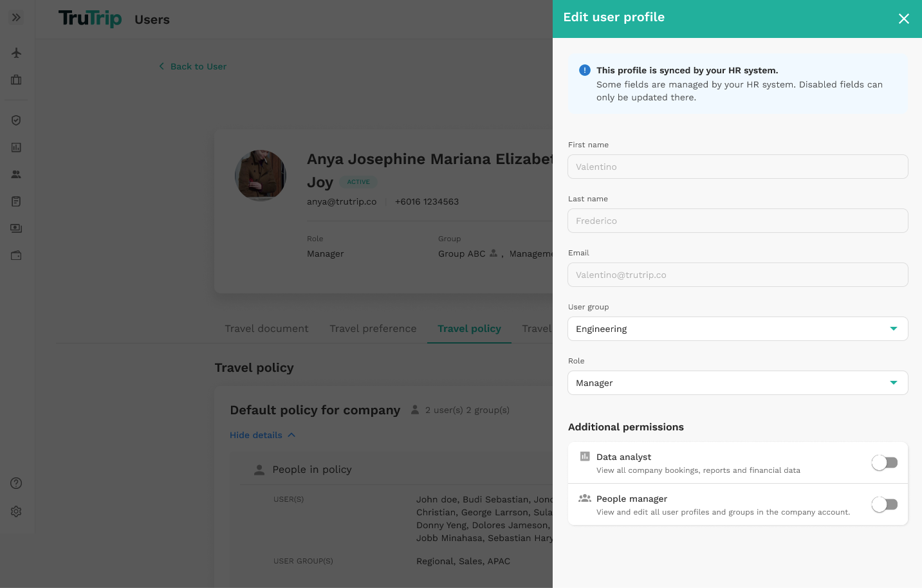Open the User group Engineering dropdown
922x588 pixels.
[738, 329]
